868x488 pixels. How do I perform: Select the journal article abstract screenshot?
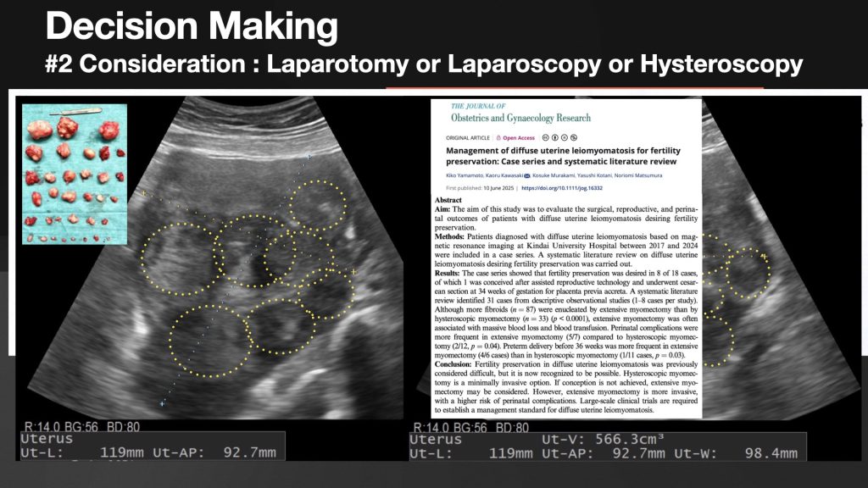click(x=566, y=258)
